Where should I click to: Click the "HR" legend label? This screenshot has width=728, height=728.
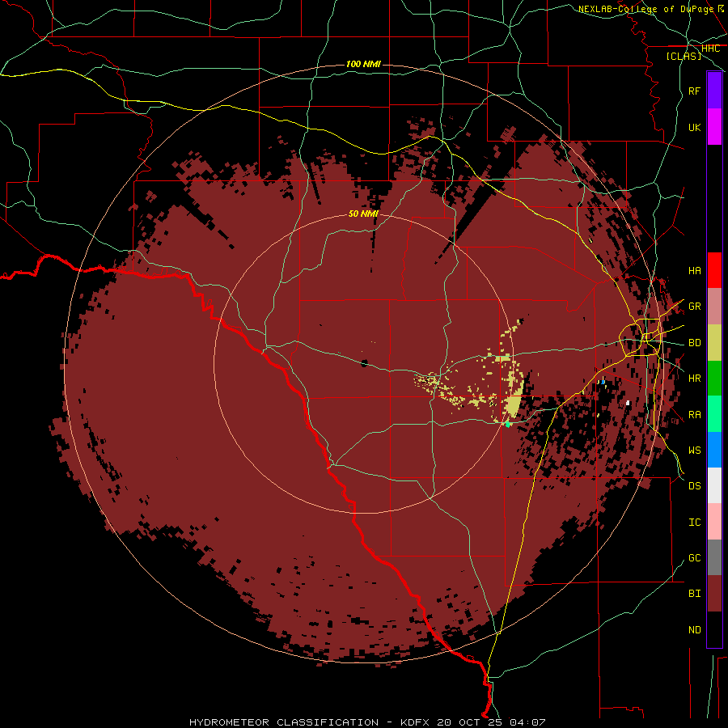click(x=694, y=379)
